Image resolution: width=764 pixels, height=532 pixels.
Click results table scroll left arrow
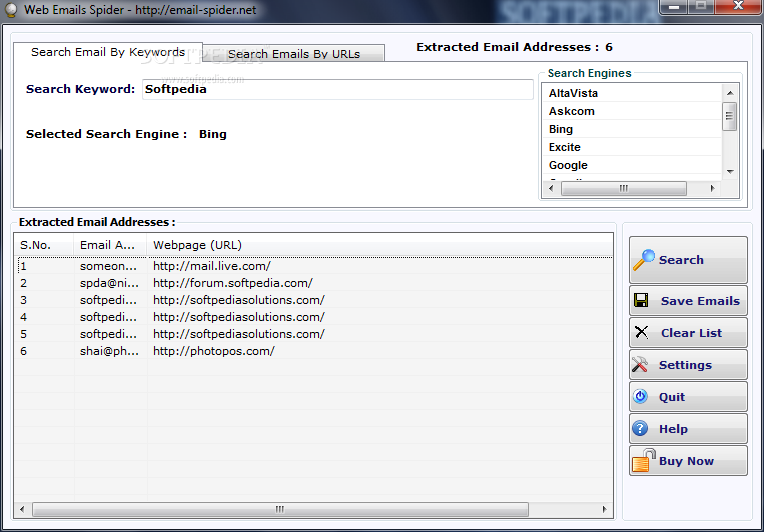point(22,510)
